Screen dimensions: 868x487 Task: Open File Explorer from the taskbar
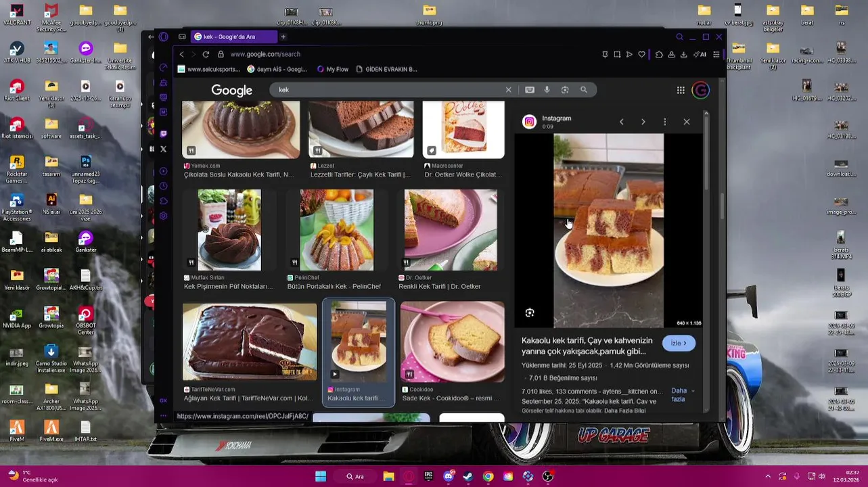389,476
